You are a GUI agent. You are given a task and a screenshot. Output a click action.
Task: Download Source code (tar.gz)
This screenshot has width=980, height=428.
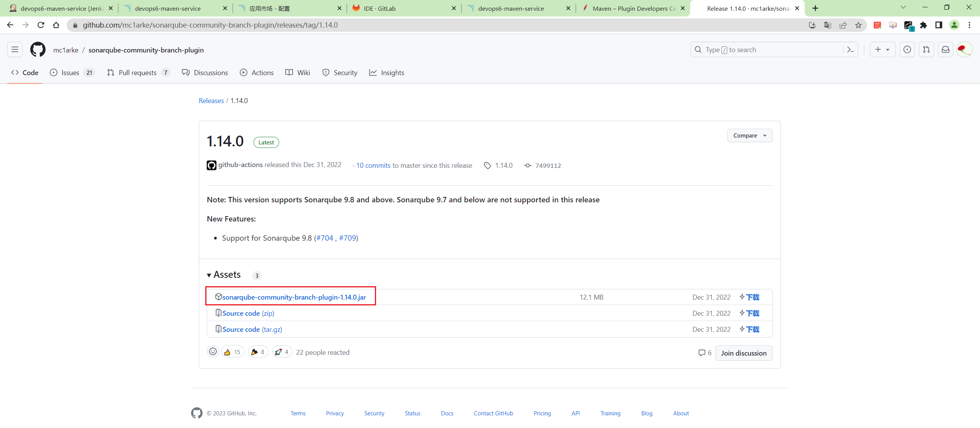pos(252,329)
